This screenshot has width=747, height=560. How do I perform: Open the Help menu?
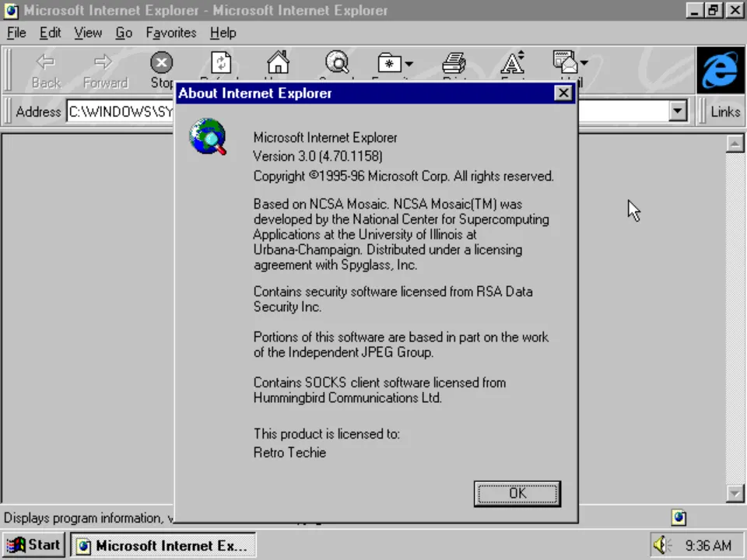[223, 33]
